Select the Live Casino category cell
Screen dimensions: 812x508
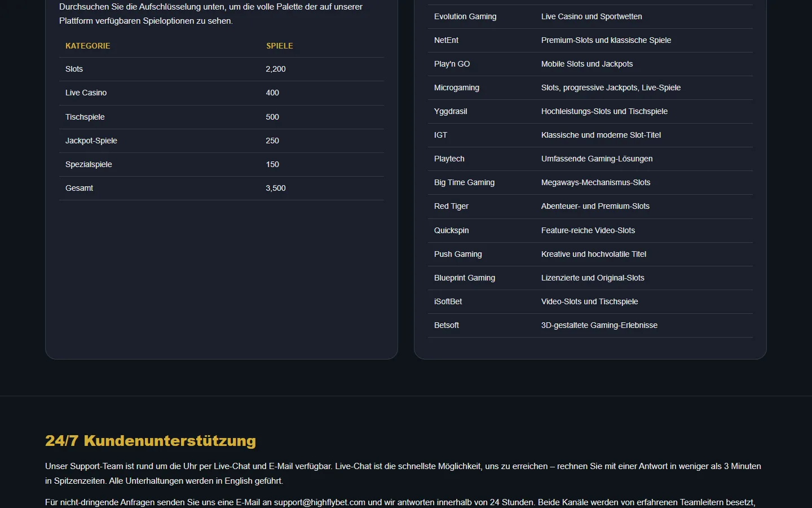tap(86, 93)
